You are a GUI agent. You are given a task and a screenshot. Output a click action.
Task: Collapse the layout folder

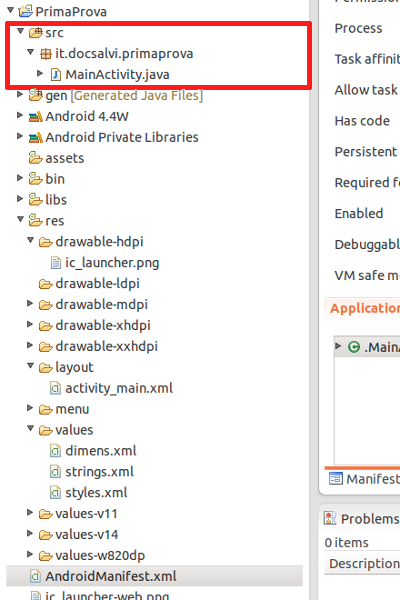pos(31,366)
